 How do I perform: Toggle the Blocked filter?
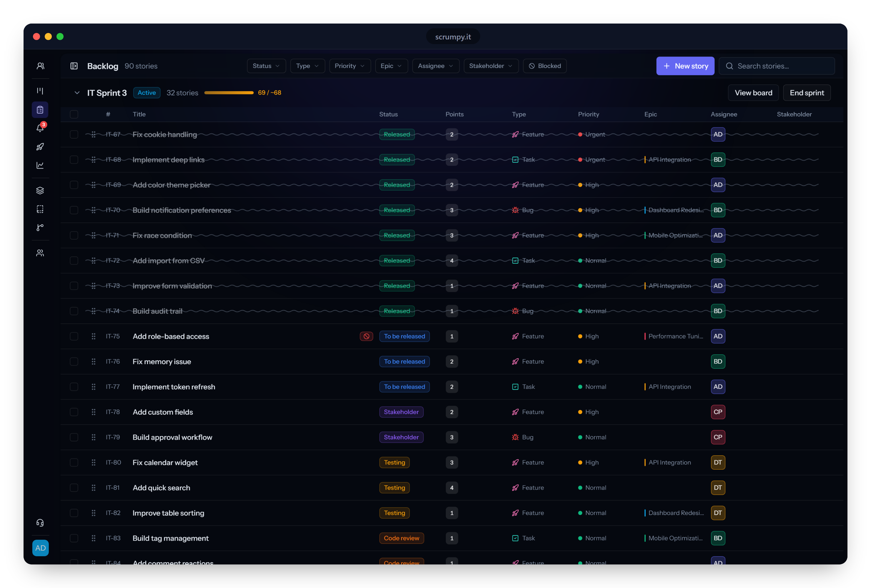(x=545, y=66)
